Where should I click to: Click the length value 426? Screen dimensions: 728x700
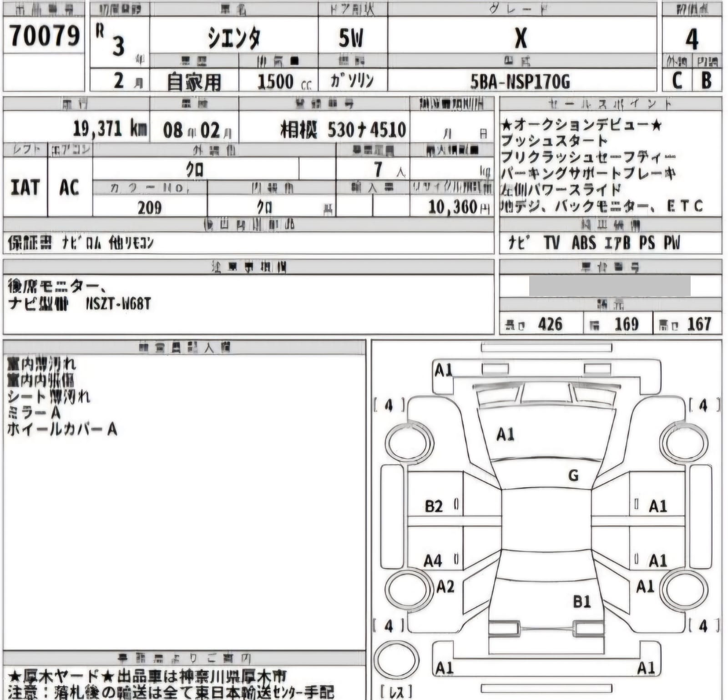pyautogui.click(x=550, y=324)
